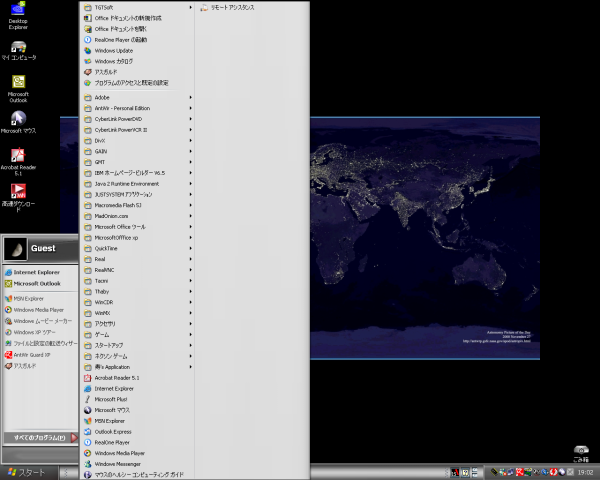Open Windows XP Tour in Start list
This screenshot has height=480, width=600.
click(30, 332)
